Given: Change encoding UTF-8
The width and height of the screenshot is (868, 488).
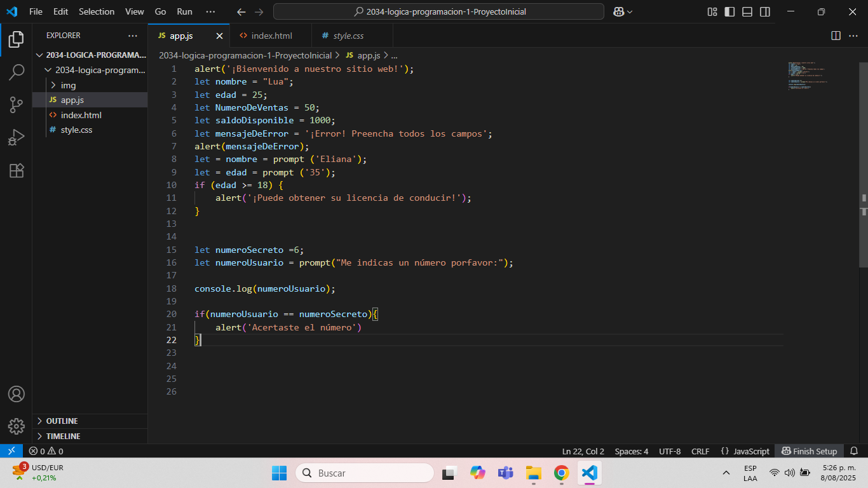Looking at the screenshot, I should pyautogui.click(x=670, y=451).
